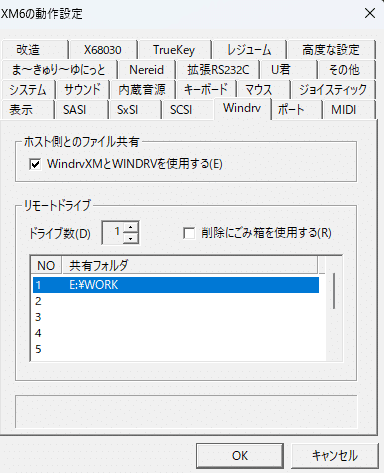Open the Nereid tab
384x473 pixels.
point(146,70)
